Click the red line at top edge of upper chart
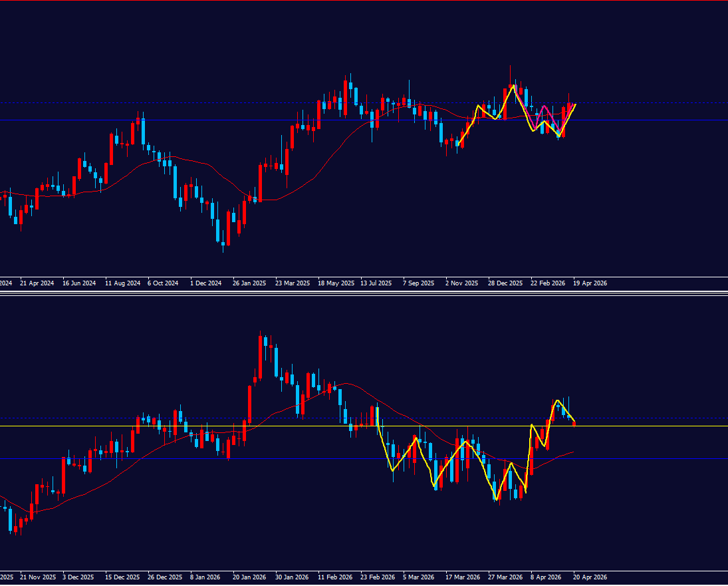The height and width of the screenshot is (586, 728). coord(364,1)
